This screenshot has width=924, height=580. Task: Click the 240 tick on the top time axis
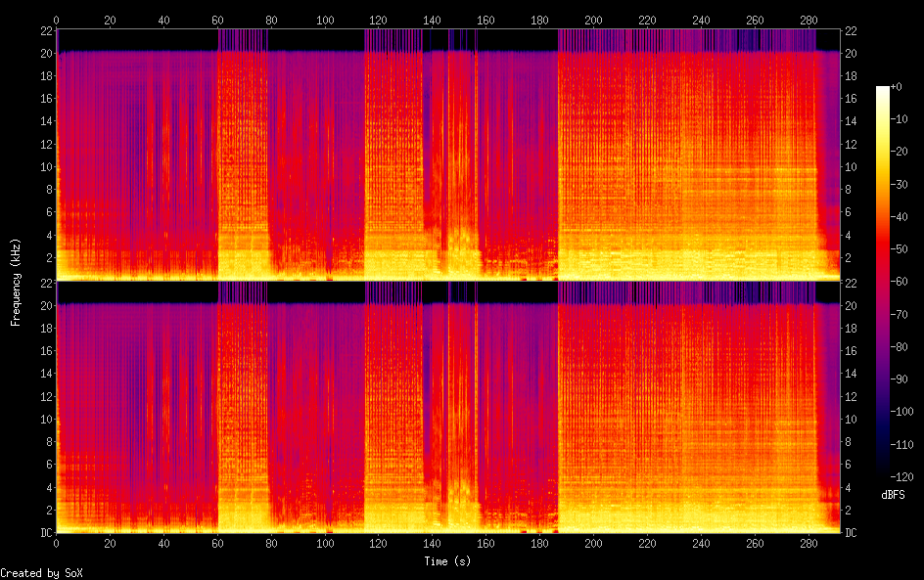pyautogui.click(x=701, y=20)
